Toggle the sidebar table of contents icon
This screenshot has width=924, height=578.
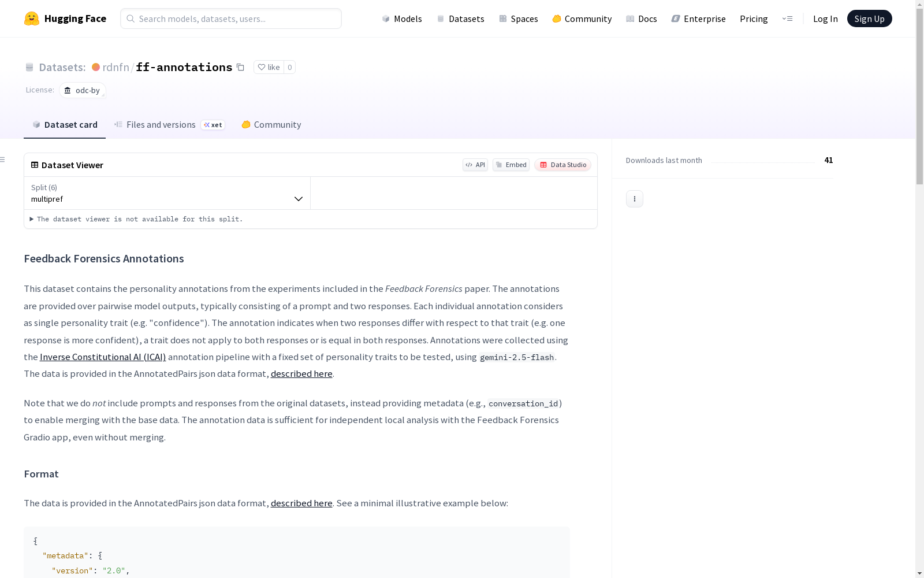pyautogui.click(x=3, y=160)
